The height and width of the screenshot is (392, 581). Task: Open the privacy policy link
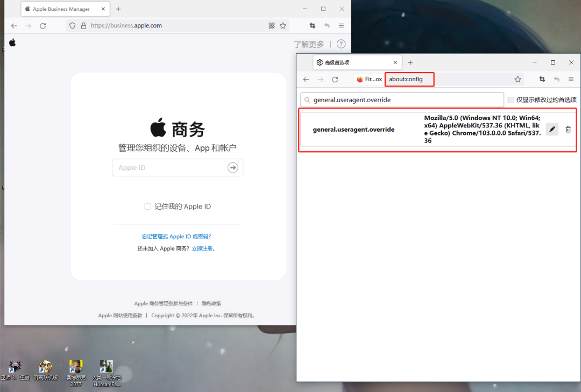pyautogui.click(x=211, y=303)
